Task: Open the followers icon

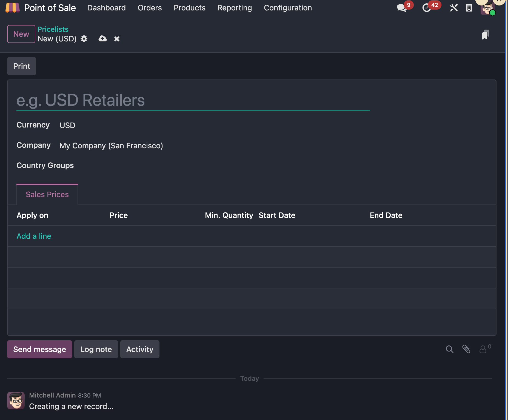Action: [483, 349]
